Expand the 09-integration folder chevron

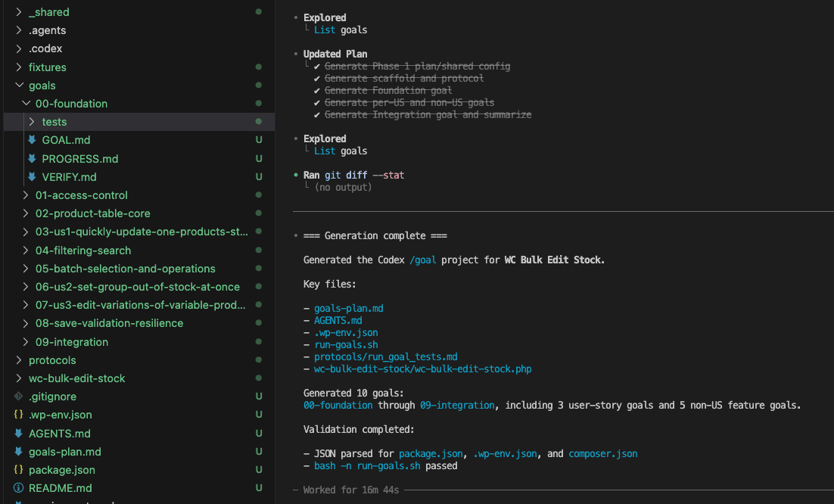coord(26,342)
